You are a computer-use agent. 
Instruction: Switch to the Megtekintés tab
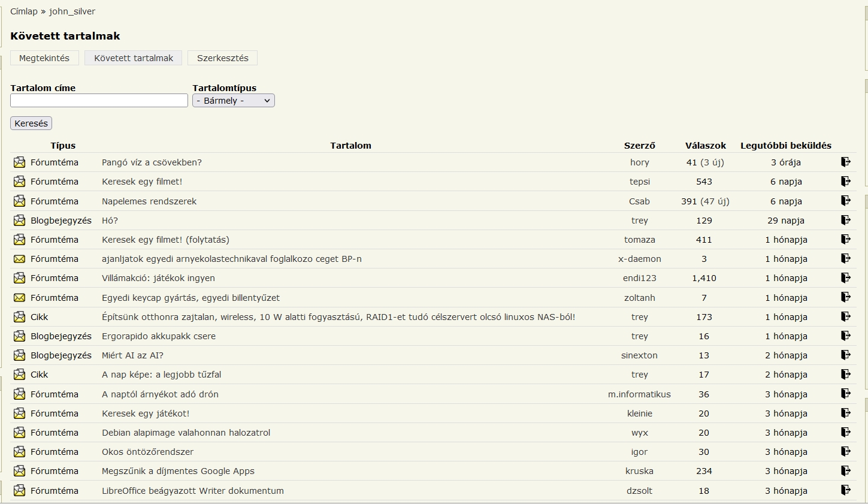click(44, 58)
